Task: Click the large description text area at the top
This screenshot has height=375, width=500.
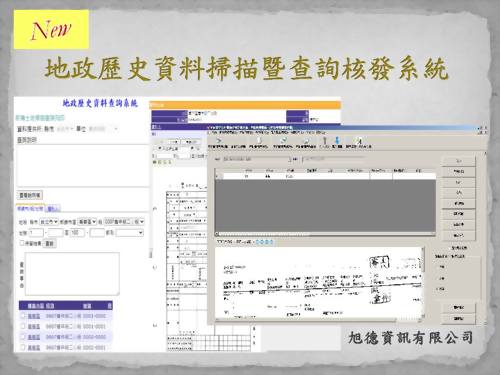Action: tap(83, 166)
